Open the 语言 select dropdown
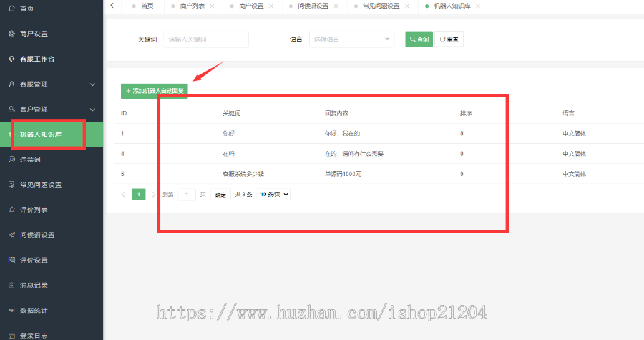 pyautogui.click(x=352, y=39)
